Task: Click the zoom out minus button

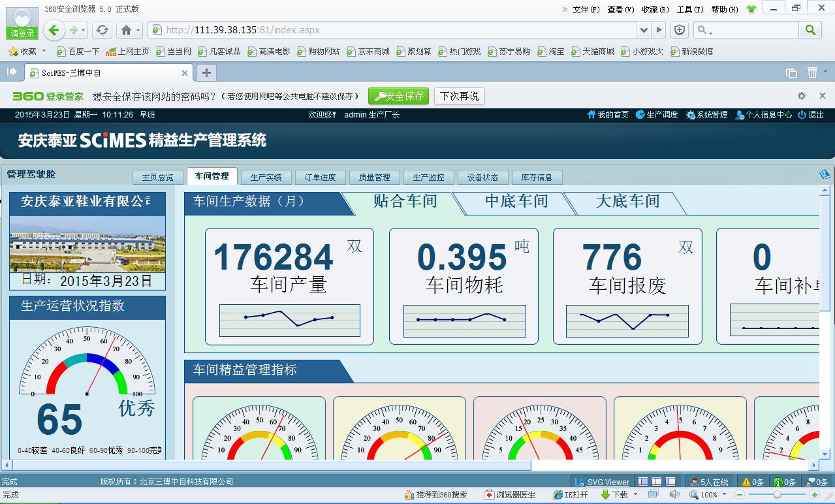Action: point(740,495)
